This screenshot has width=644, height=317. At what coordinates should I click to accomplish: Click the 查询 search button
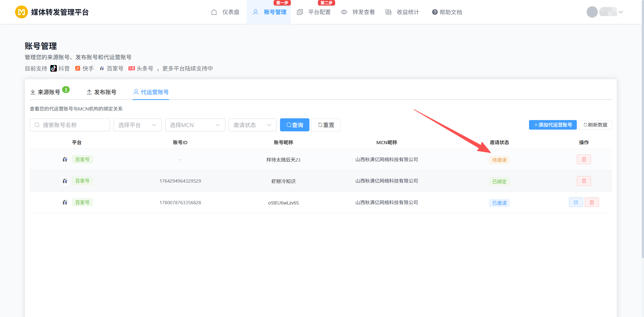[295, 125]
